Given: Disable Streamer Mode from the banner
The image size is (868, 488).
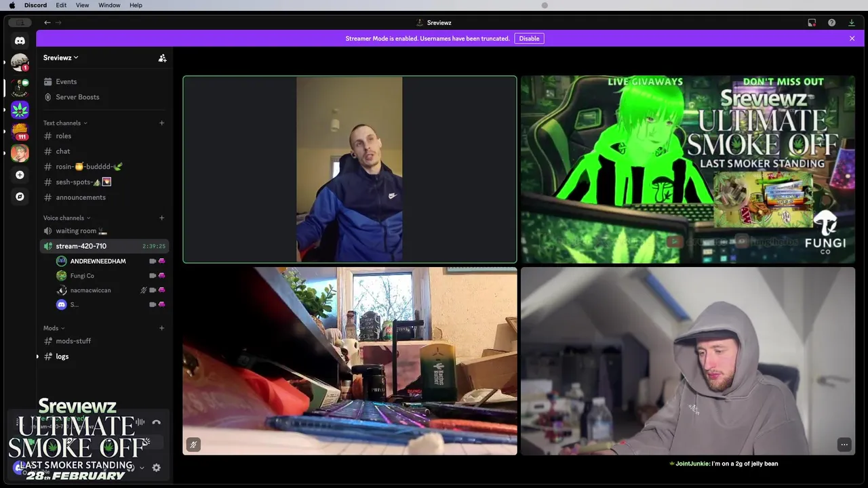Looking at the screenshot, I should [529, 39].
